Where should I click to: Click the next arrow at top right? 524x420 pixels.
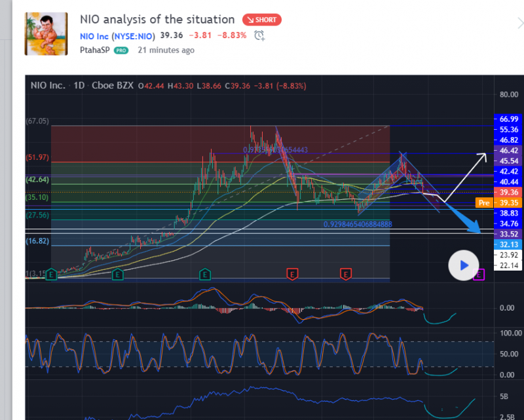tap(519, 22)
